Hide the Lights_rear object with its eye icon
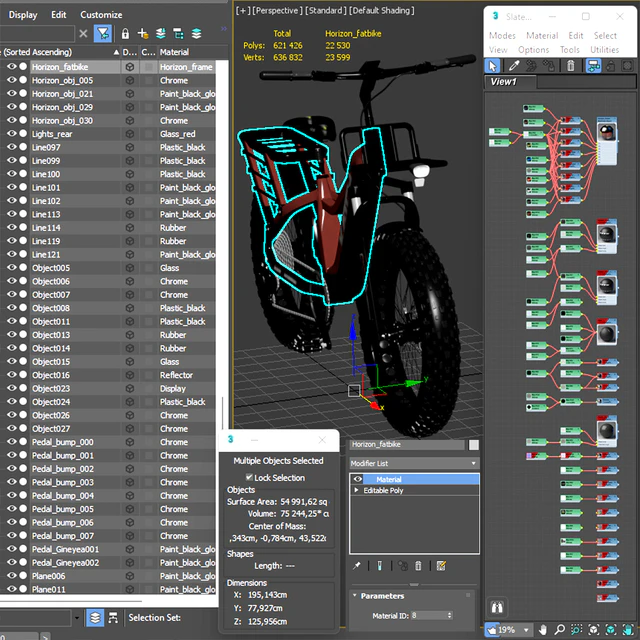This screenshot has width=640, height=640. tap(12, 134)
